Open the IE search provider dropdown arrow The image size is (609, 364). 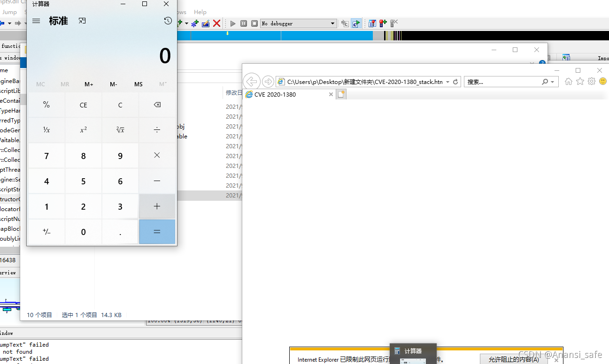(x=552, y=82)
